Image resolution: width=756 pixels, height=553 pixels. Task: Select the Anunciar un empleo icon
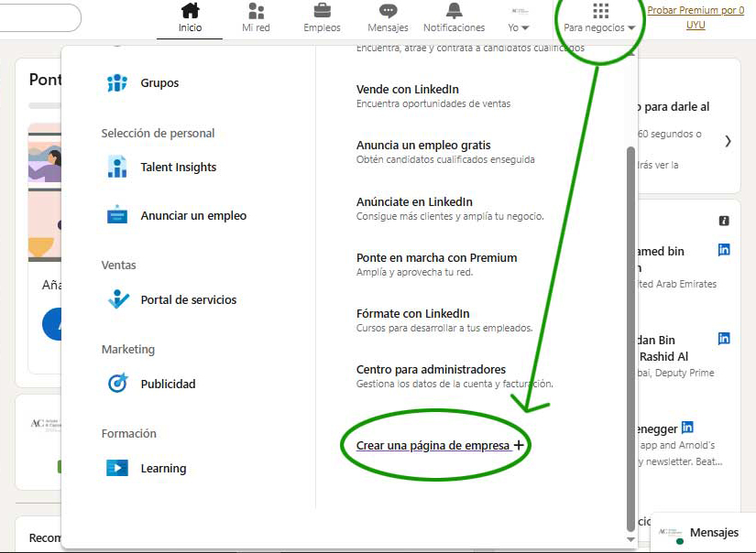coord(117,215)
